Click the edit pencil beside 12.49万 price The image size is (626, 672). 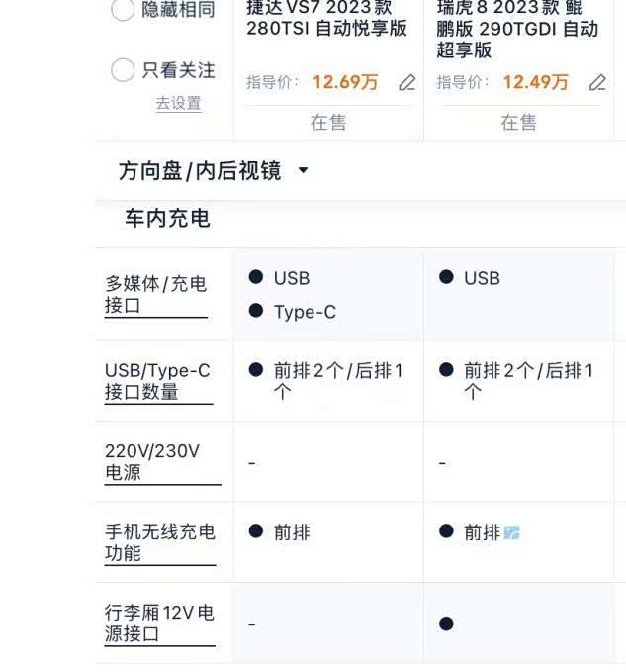(x=597, y=83)
